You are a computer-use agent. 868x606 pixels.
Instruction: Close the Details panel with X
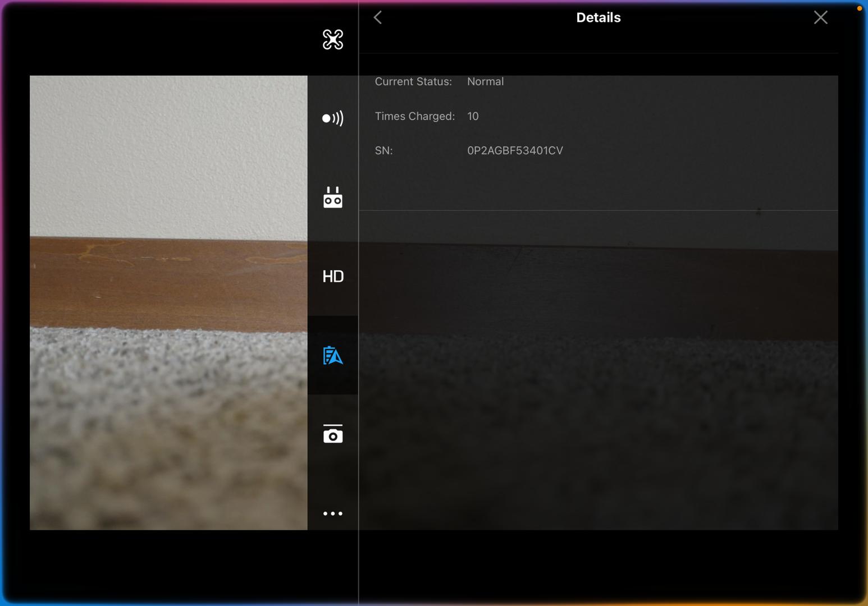coord(821,17)
